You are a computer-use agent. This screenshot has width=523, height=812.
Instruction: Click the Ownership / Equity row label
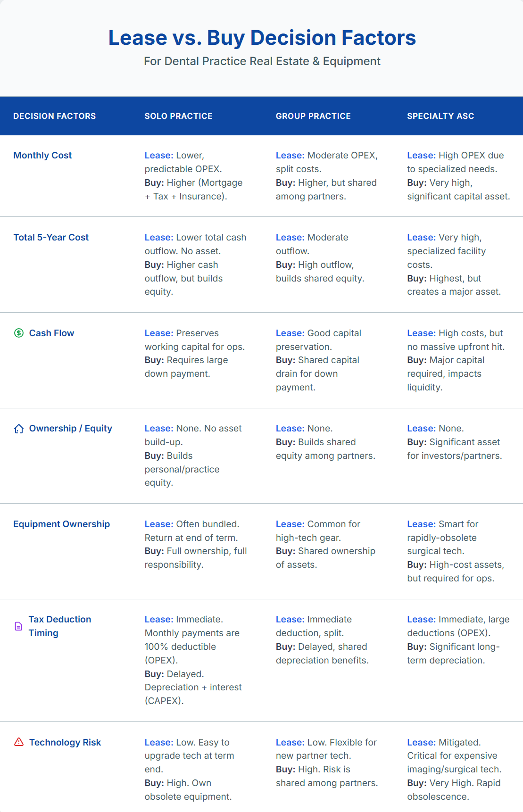[70, 429]
